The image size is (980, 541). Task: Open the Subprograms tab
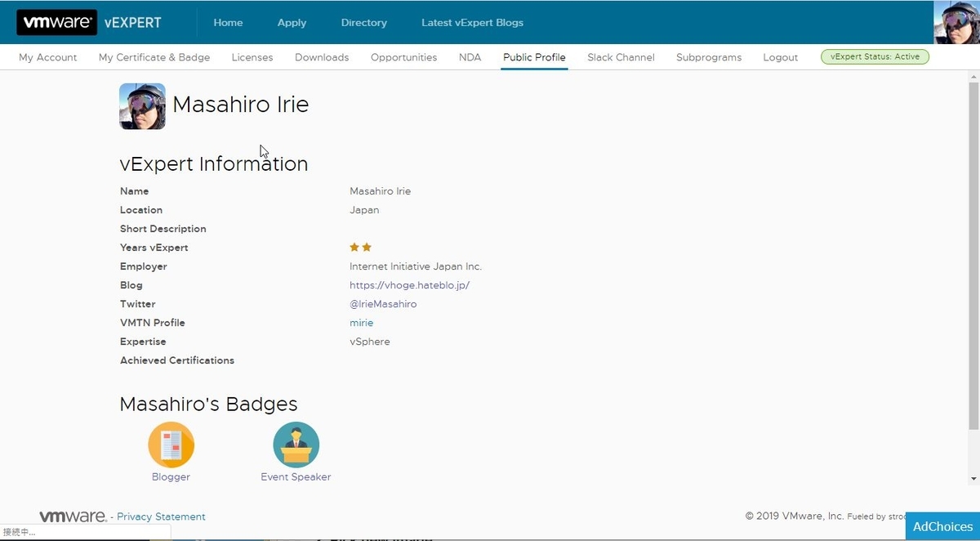coord(709,57)
